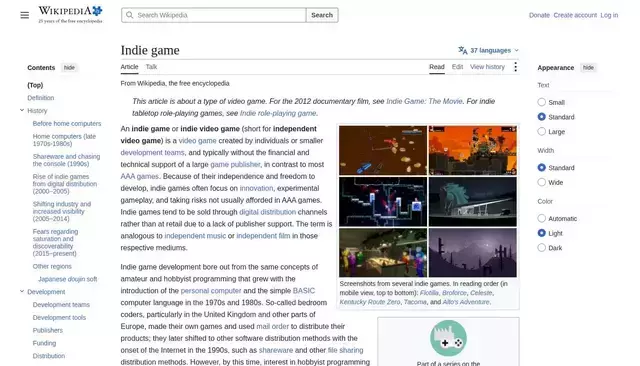Follow the game publisher link

235,164
